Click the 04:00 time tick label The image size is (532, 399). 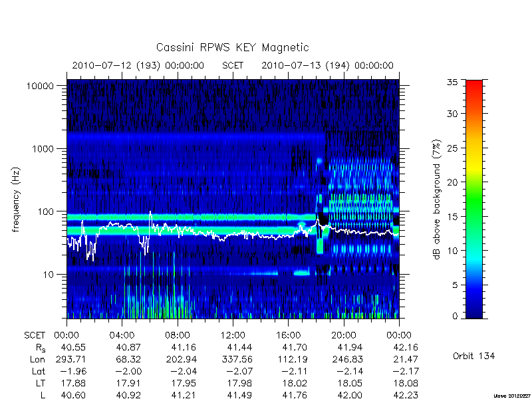click(x=122, y=336)
